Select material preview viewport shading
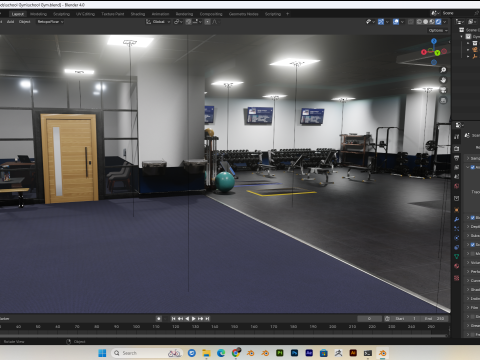This screenshot has width=480, height=360. click(432, 22)
